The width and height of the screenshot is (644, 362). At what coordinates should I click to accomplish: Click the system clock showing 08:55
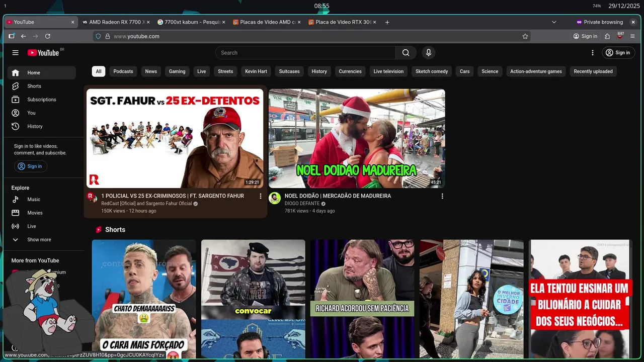322,6
